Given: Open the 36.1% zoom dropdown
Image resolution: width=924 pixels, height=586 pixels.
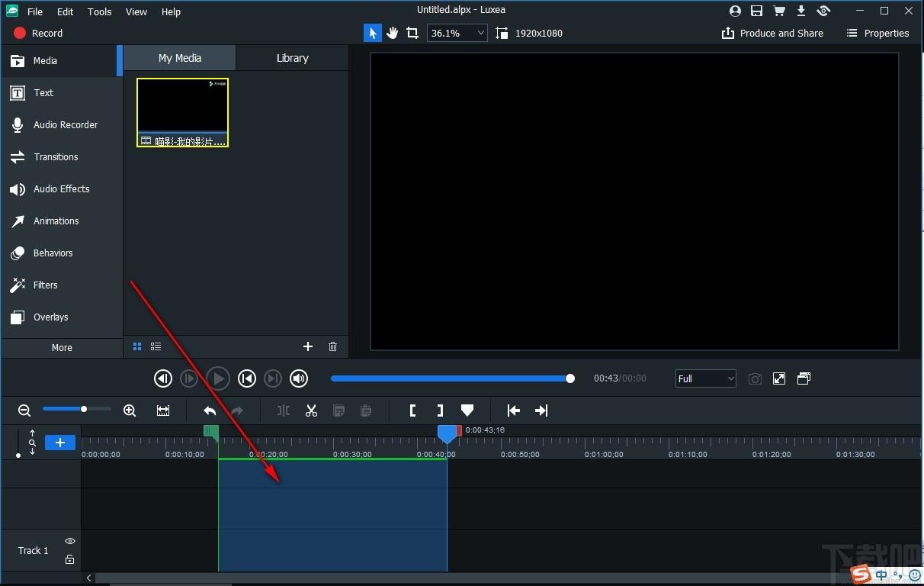Looking at the screenshot, I should [x=457, y=33].
